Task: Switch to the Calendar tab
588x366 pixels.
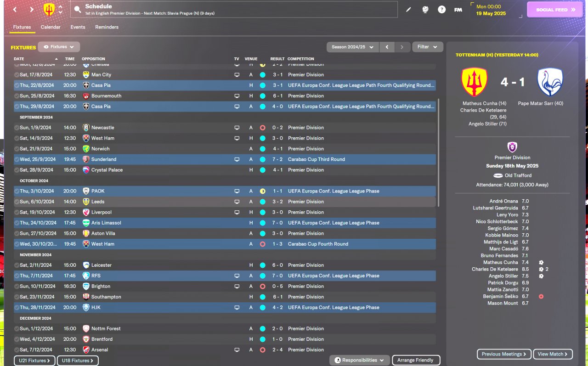Action: pyautogui.click(x=51, y=27)
